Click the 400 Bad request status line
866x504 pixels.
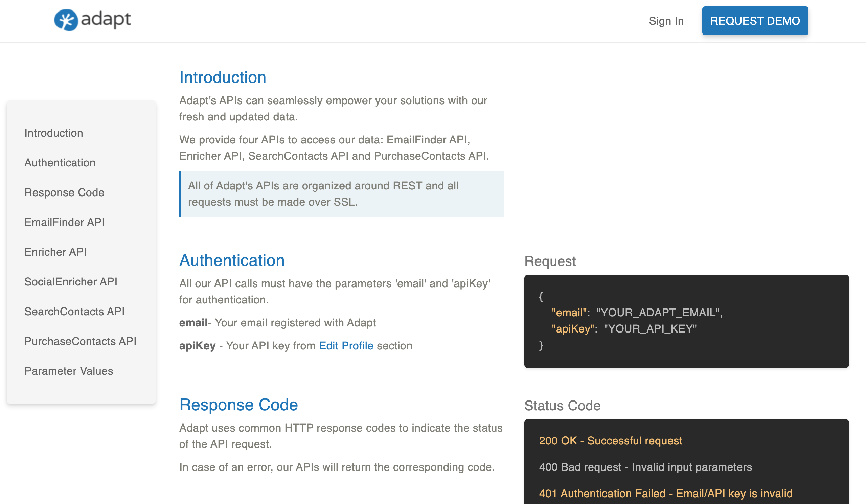[x=645, y=467]
